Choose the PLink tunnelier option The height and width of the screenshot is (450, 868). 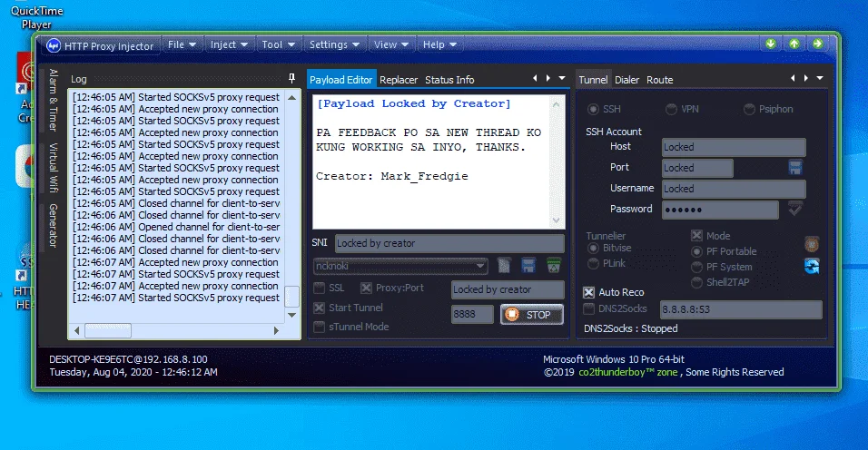593,264
